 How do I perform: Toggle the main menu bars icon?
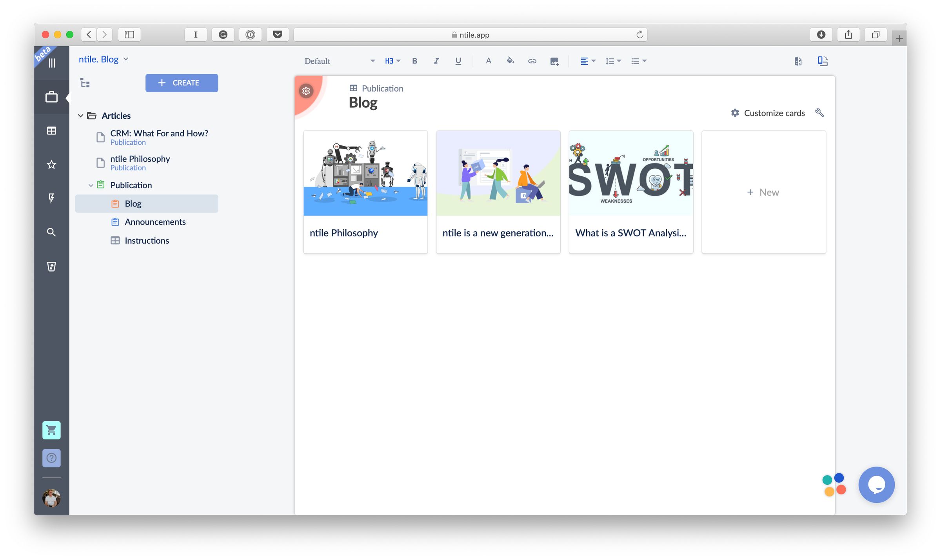pos(52,63)
